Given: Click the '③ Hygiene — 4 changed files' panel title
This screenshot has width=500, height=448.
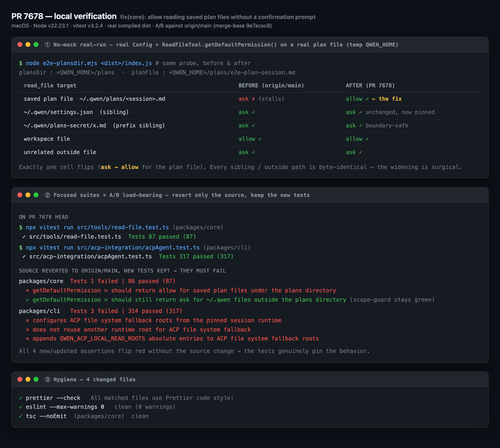Looking at the screenshot, I should pyautogui.click(x=90, y=379).
